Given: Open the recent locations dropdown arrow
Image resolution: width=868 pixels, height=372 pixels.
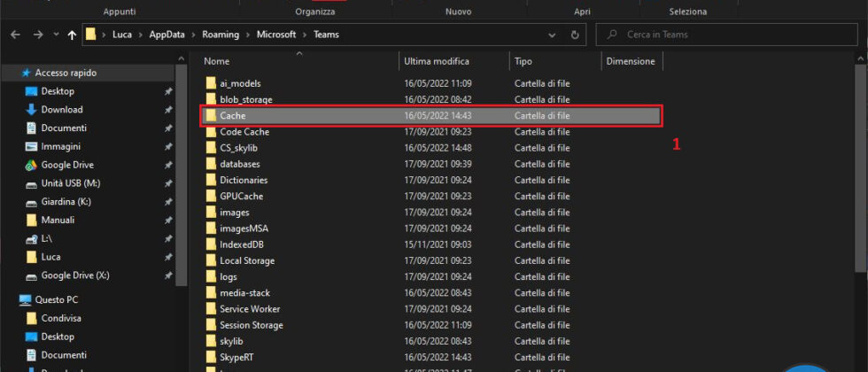Looking at the screenshot, I should (55, 35).
